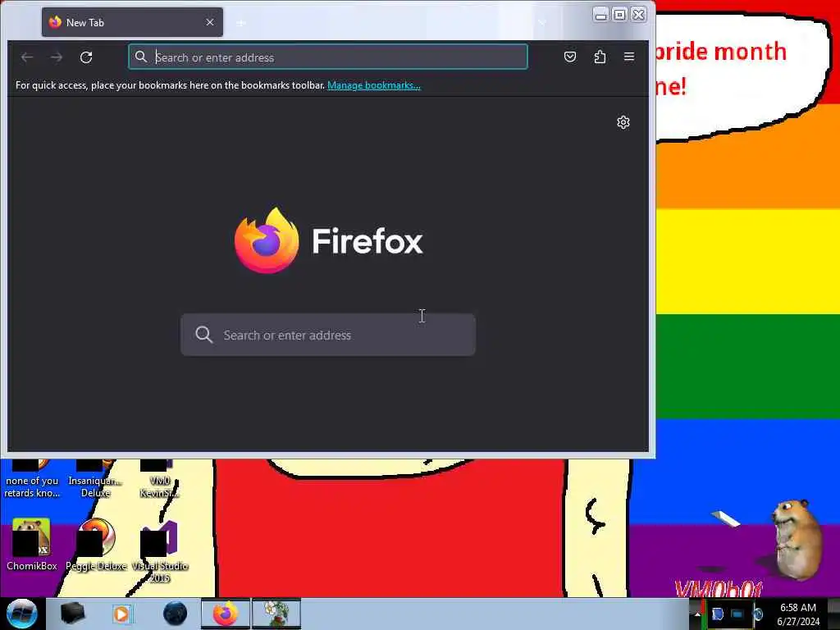
Task: Open the Extensions puzzle icon
Action: point(600,57)
